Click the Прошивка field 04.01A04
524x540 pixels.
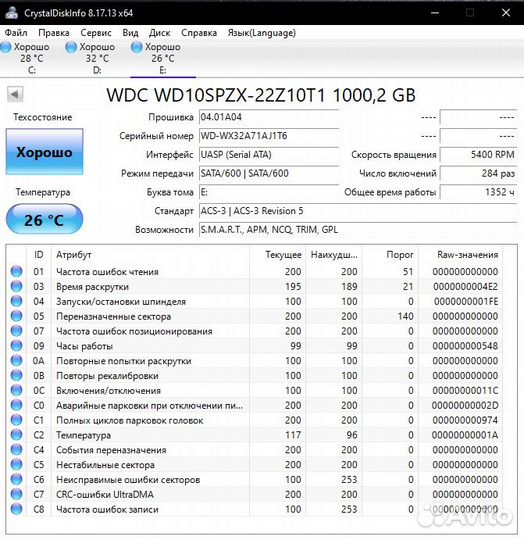[269, 117]
